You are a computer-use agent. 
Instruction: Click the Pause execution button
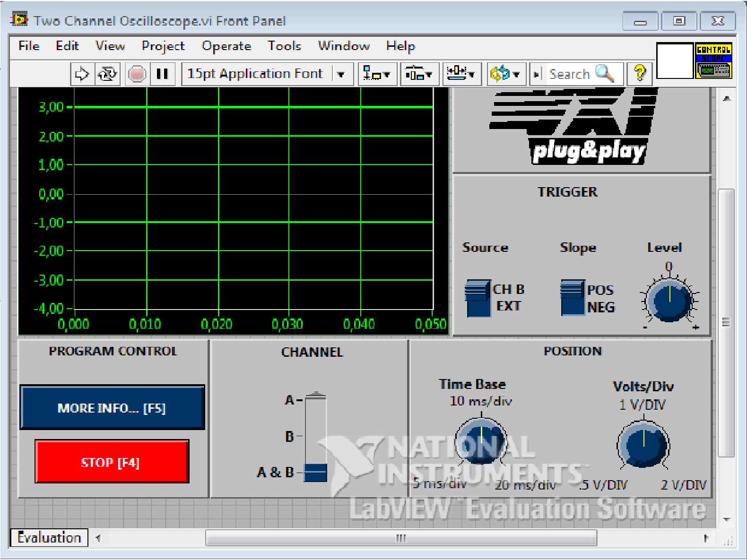coord(162,74)
